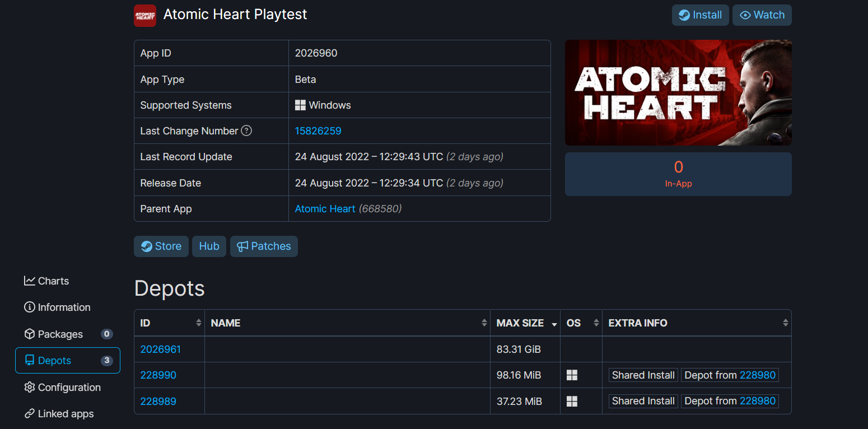Click the Windows OS icon in row 228989
The height and width of the screenshot is (429, 868).
[572, 401]
